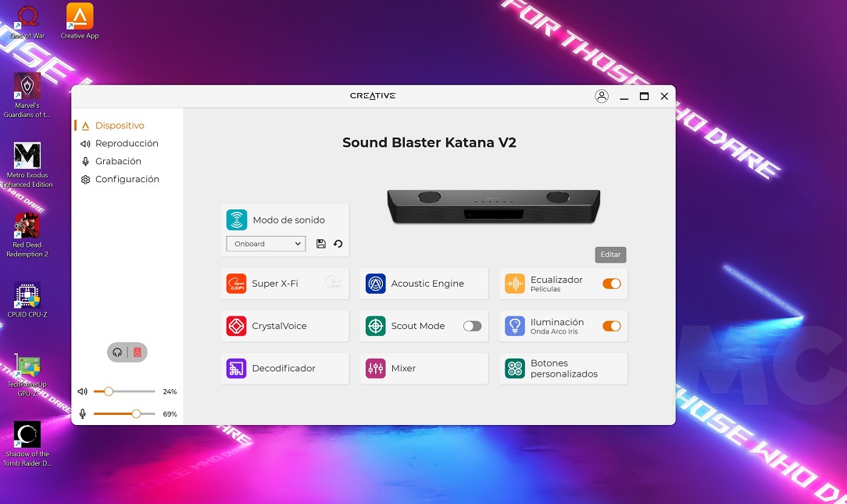Viewport: 847px width, 504px height.
Task: Open the Decodificador panel
Action: [284, 368]
